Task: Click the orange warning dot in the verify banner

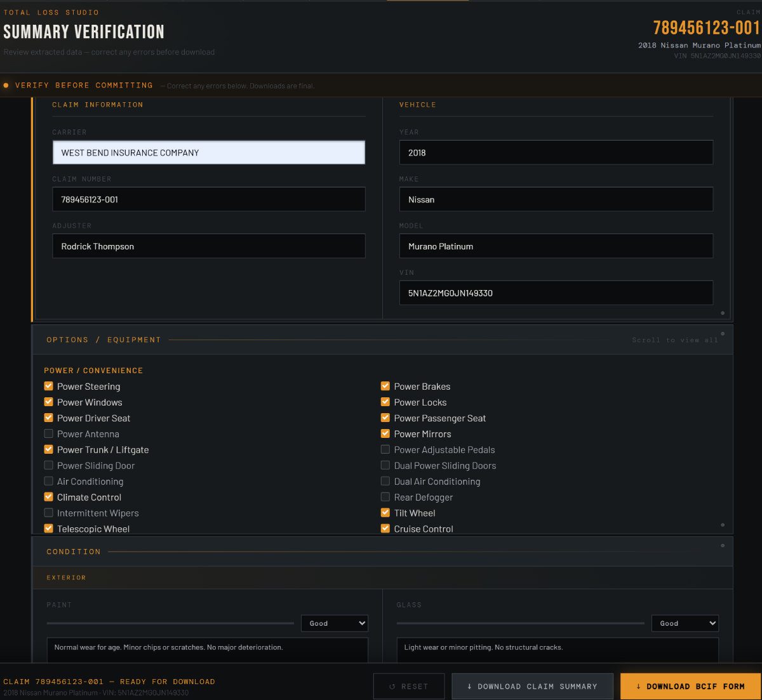Action: (6, 84)
